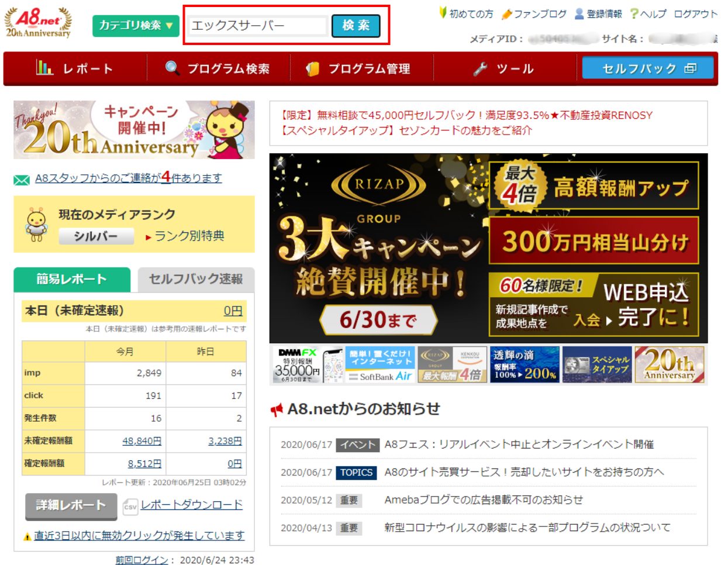Open the 前回ログイン link
Screen dimensions: 728x565
coord(141,560)
